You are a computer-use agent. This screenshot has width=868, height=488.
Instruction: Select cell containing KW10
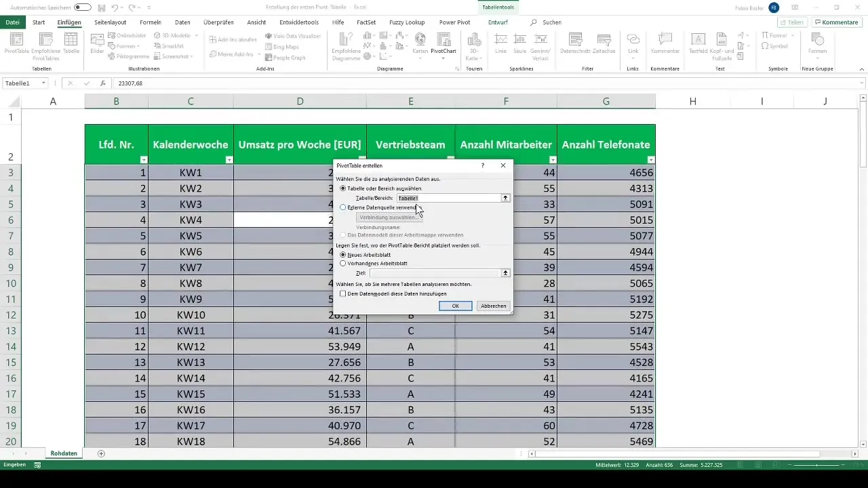coord(191,314)
